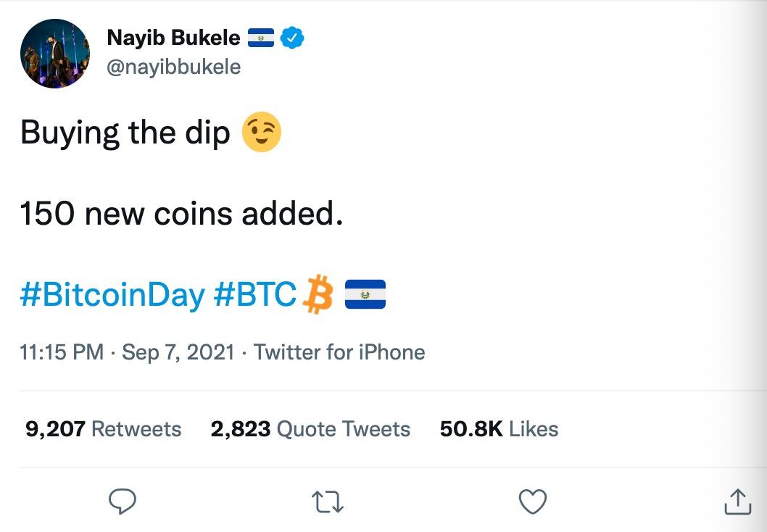Open the share menu icon

tap(738, 501)
